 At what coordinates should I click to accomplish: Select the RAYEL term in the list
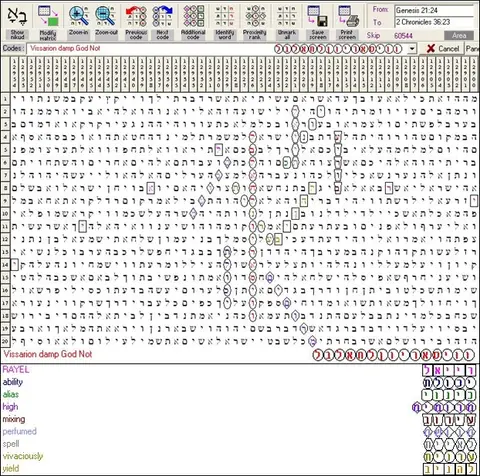tap(16, 369)
